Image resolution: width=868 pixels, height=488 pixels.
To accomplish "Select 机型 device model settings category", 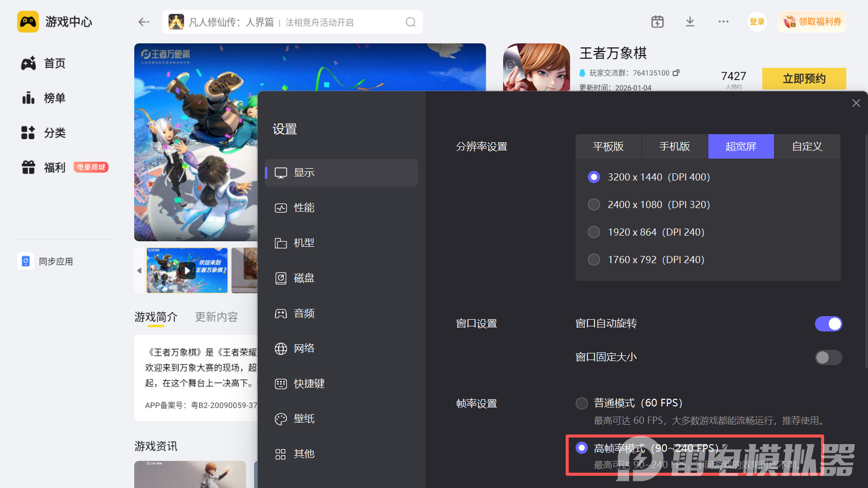I will point(341,243).
